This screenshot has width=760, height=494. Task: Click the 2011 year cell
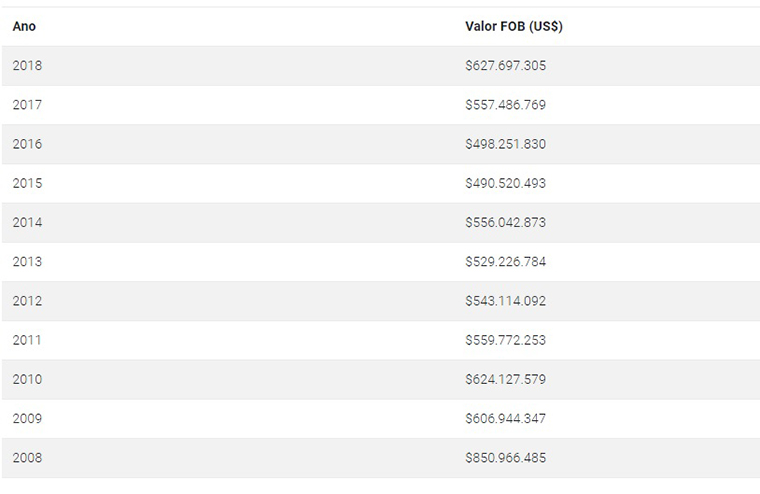click(x=27, y=340)
